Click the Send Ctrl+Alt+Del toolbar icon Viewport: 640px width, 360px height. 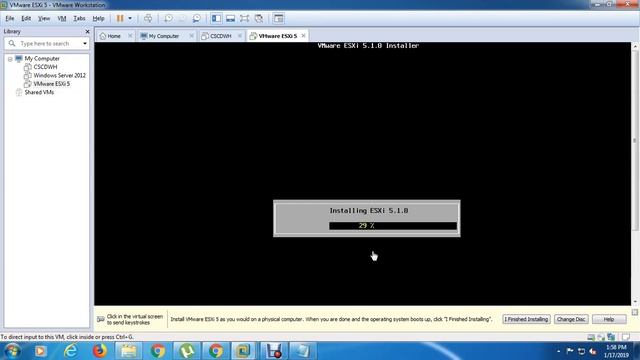click(x=148, y=18)
